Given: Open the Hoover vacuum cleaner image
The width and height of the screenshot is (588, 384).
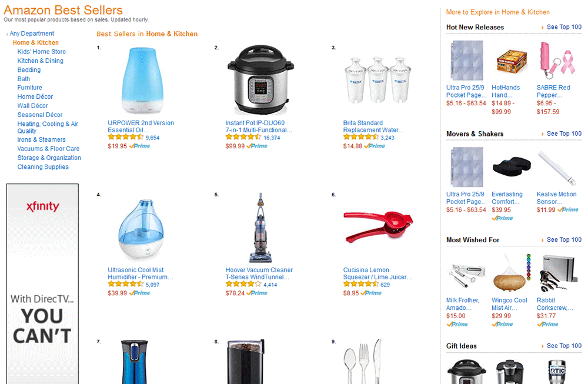Looking at the screenshot, I should point(260,228).
